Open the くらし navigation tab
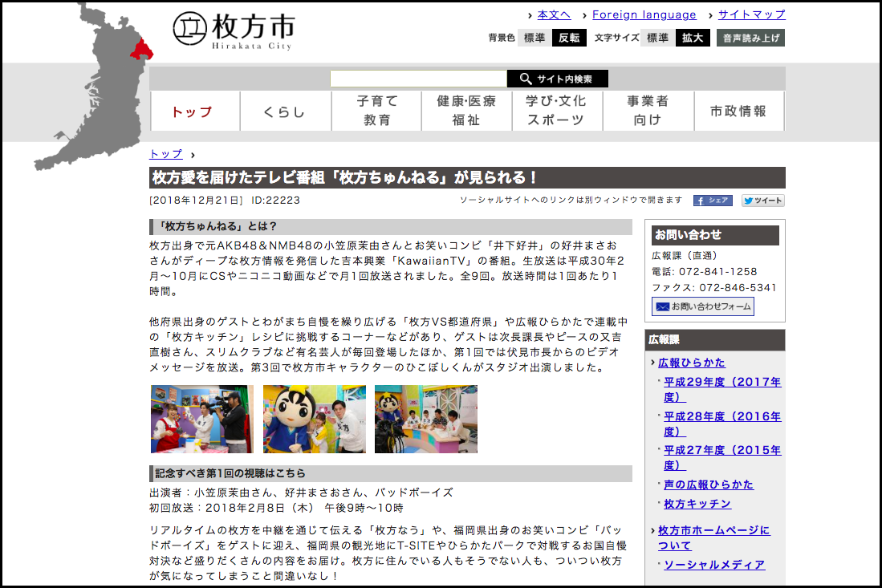This screenshot has width=882, height=588. pyautogui.click(x=285, y=112)
